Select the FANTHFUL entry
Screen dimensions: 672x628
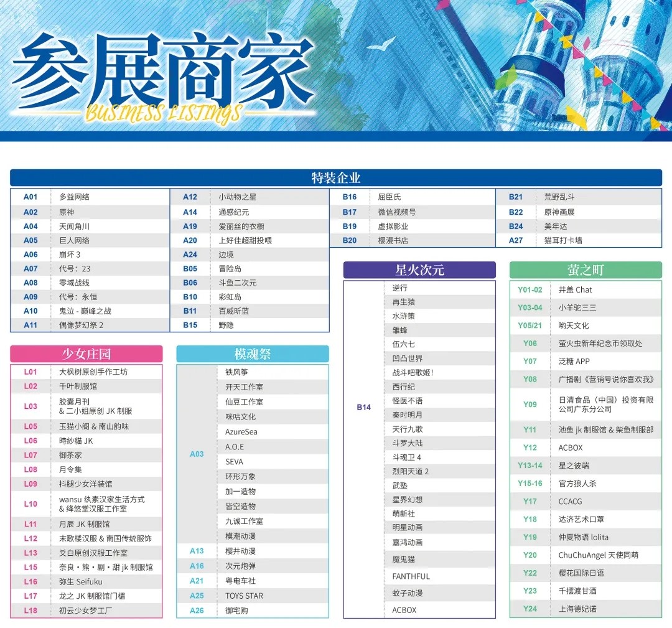pos(411,576)
